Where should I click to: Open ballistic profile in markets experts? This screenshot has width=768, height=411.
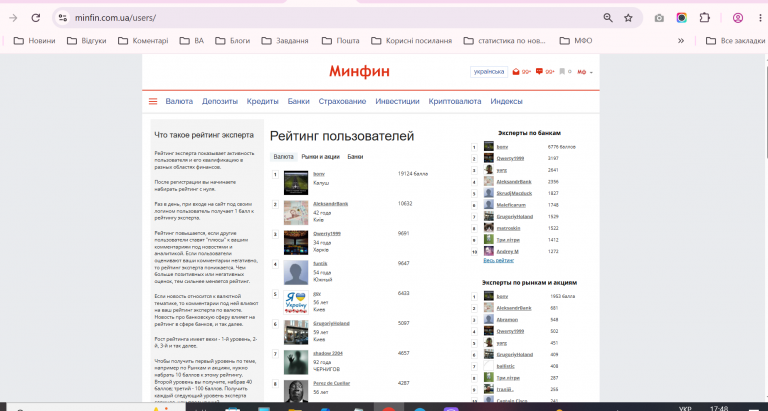click(x=505, y=366)
